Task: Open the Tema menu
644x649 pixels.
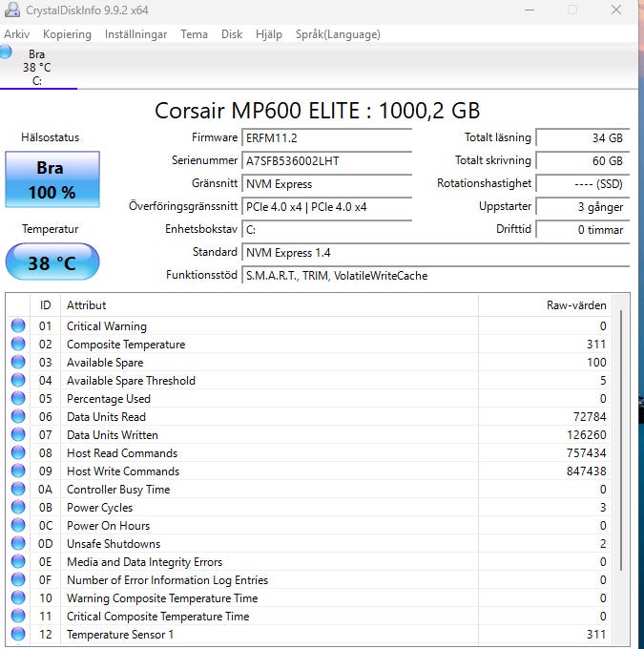Action: pyautogui.click(x=194, y=34)
